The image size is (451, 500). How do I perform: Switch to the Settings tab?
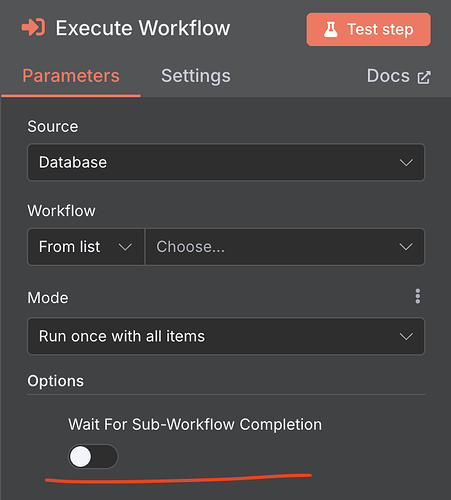coord(196,76)
